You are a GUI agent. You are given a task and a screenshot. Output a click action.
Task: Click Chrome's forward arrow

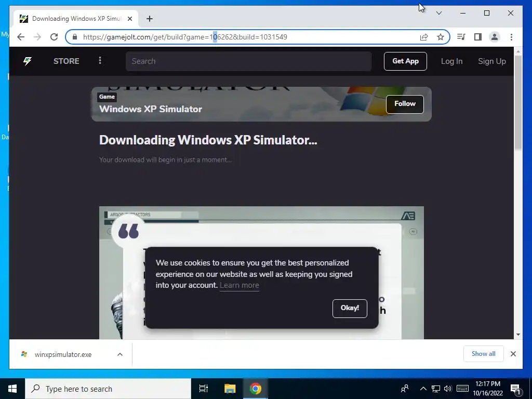[37, 37]
